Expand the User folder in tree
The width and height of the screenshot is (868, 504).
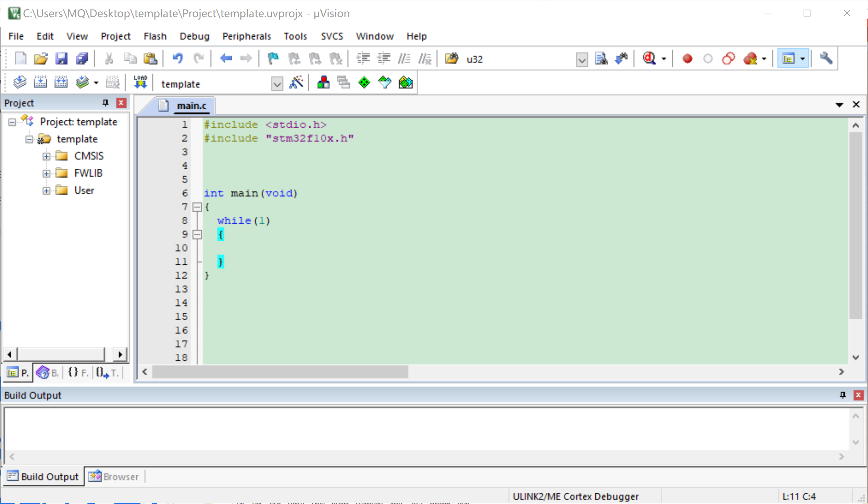coord(46,191)
